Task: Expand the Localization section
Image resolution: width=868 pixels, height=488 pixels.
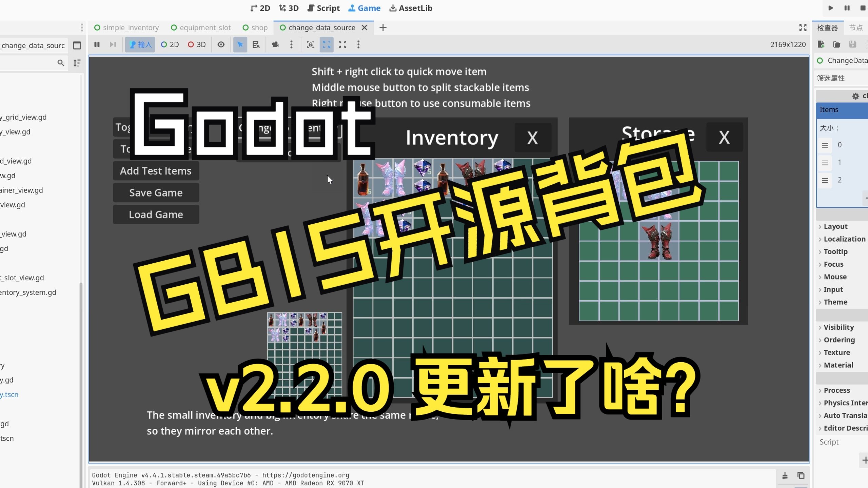Action: (x=842, y=239)
